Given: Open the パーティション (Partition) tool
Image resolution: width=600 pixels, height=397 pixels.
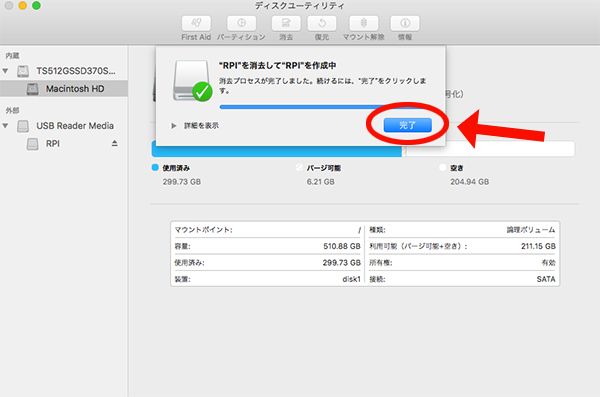Looking at the screenshot, I should coord(241,23).
